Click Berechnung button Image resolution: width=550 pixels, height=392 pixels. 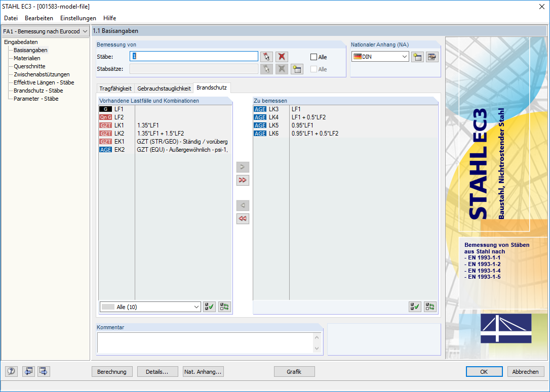point(112,372)
